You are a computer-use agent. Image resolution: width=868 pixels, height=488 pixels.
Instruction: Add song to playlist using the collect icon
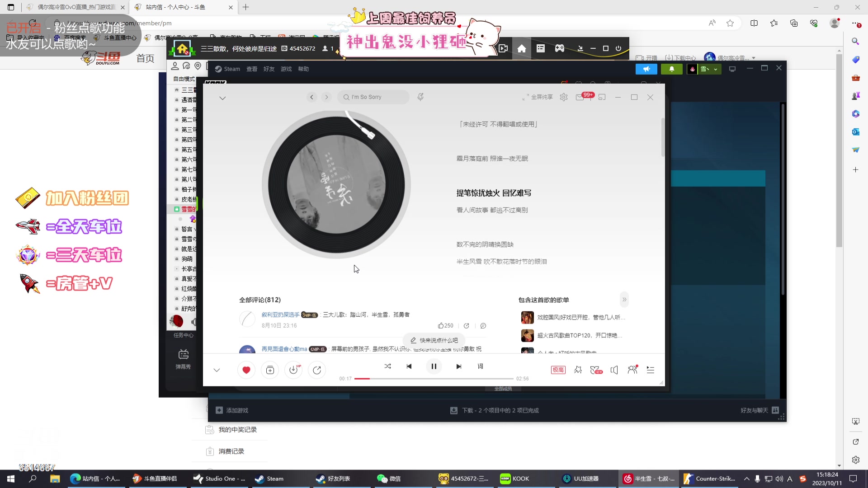coord(270,370)
